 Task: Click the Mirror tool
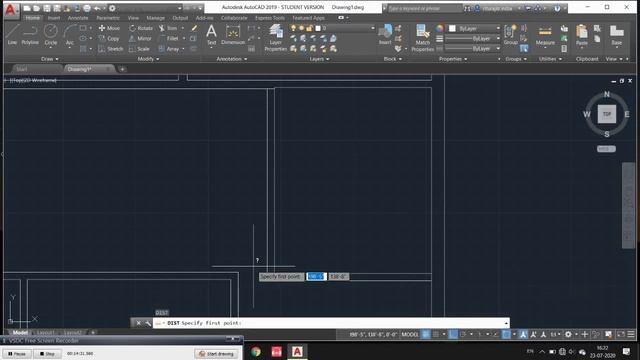click(x=140, y=38)
